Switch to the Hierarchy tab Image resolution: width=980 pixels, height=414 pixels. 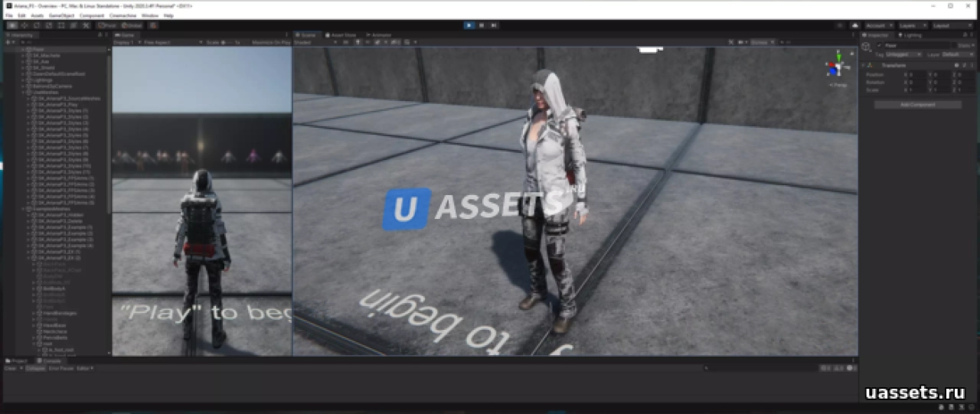pos(23,35)
